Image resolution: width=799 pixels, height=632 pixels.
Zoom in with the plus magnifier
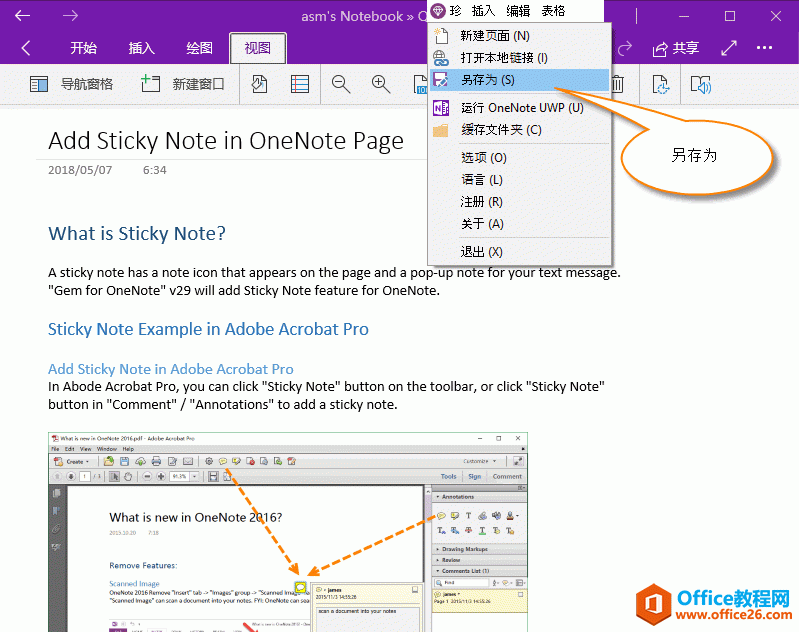(x=381, y=84)
